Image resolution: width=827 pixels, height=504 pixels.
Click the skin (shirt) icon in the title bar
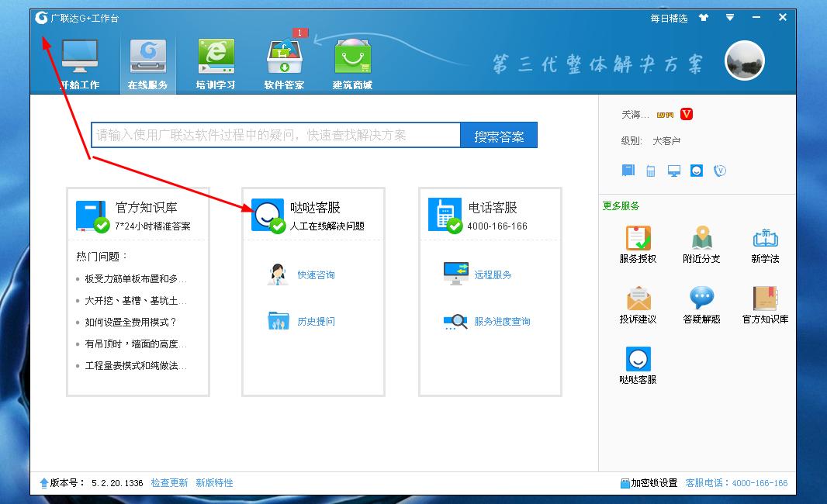tap(704, 18)
